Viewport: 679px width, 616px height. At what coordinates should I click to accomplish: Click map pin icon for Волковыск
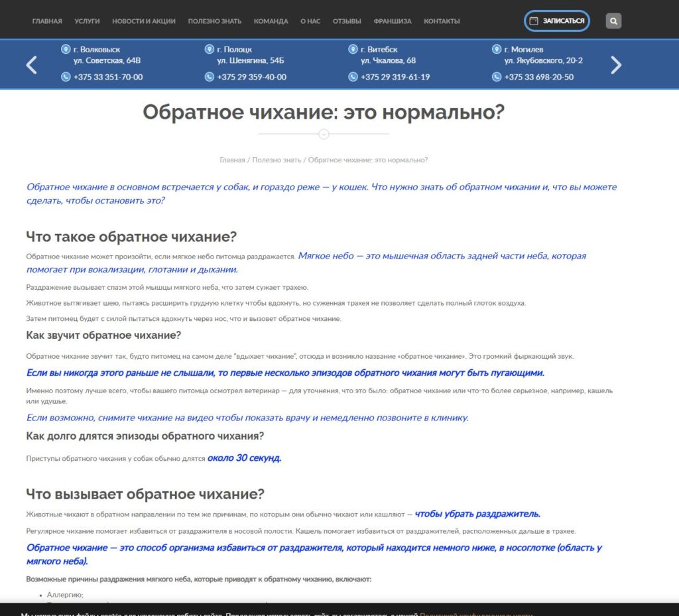(x=66, y=49)
